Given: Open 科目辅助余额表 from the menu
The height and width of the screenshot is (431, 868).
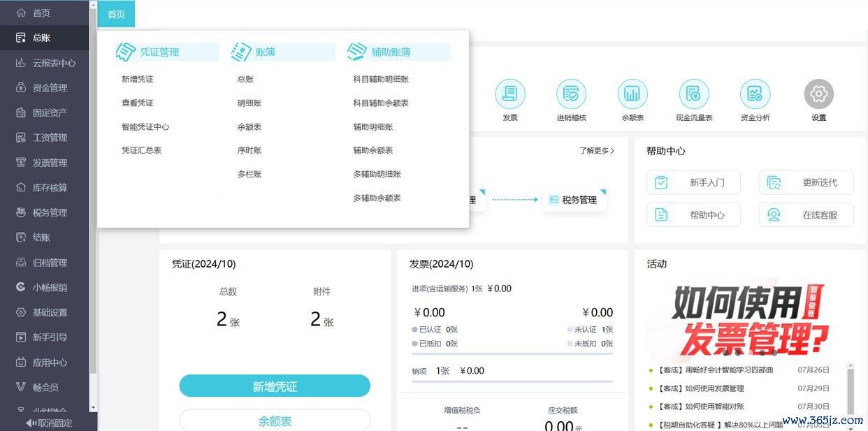Looking at the screenshot, I should 381,103.
